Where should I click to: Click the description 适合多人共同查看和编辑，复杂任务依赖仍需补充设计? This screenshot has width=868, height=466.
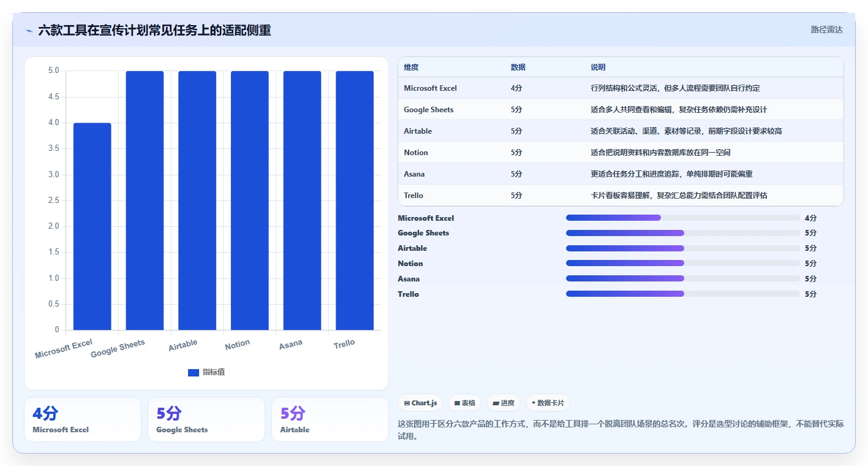pos(679,110)
